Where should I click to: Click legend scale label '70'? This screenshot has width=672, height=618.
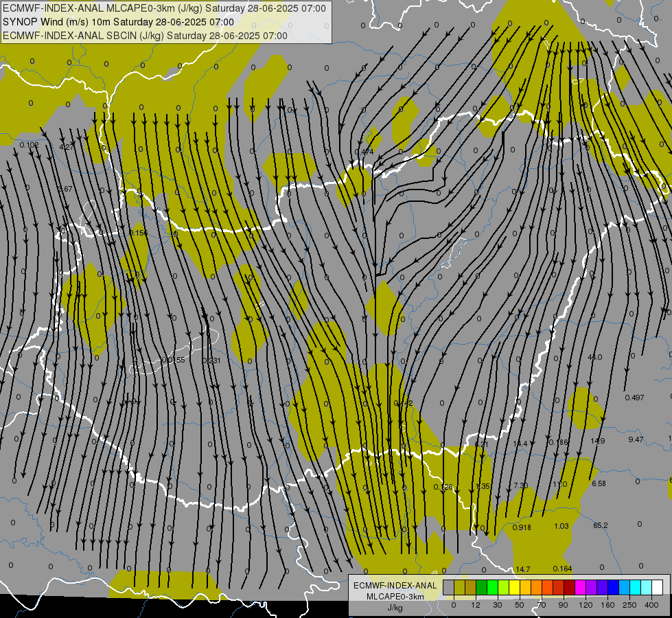(x=542, y=605)
